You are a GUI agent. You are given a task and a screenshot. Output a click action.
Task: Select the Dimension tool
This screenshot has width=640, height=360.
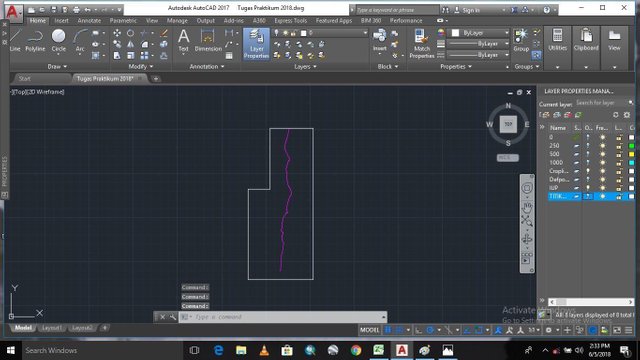[x=208, y=41]
